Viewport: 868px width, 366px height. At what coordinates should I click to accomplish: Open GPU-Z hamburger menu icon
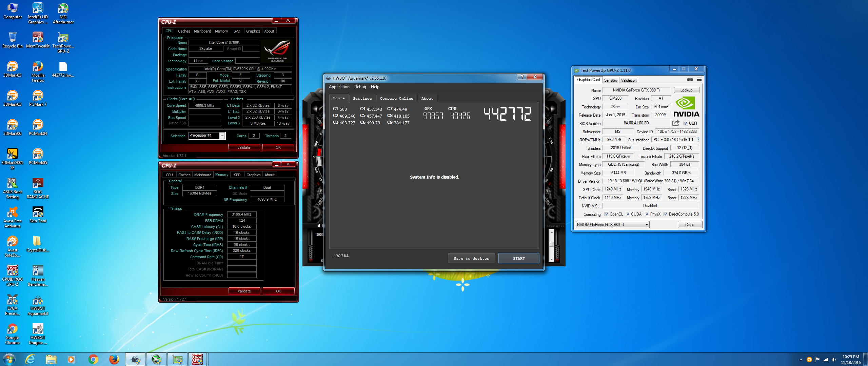699,79
